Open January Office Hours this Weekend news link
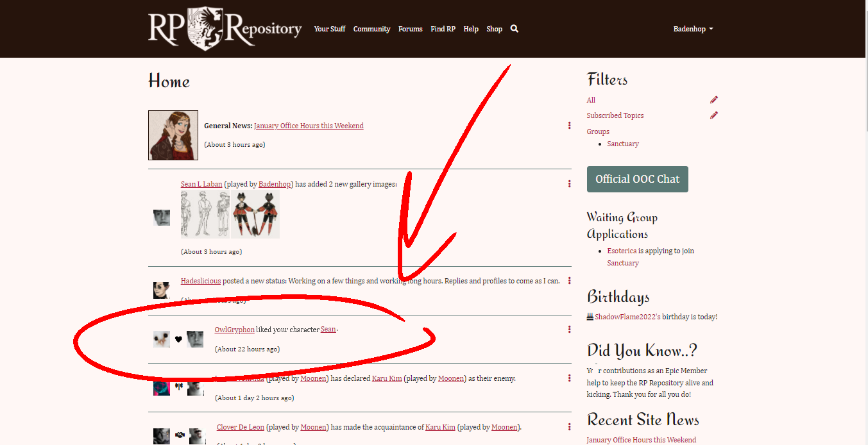The image size is (868, 445). tap(309, 126)
